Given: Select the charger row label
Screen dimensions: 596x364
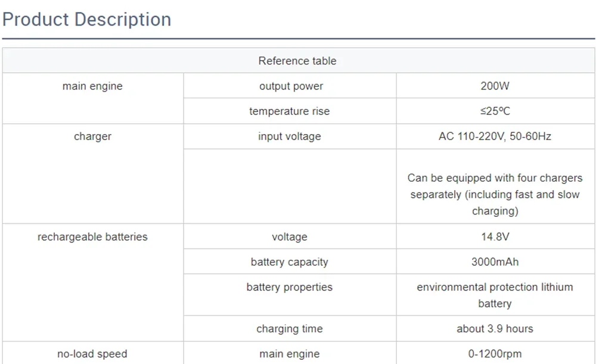Looking at the screenshot, I should pyautogui.click(x=92, y=136).
